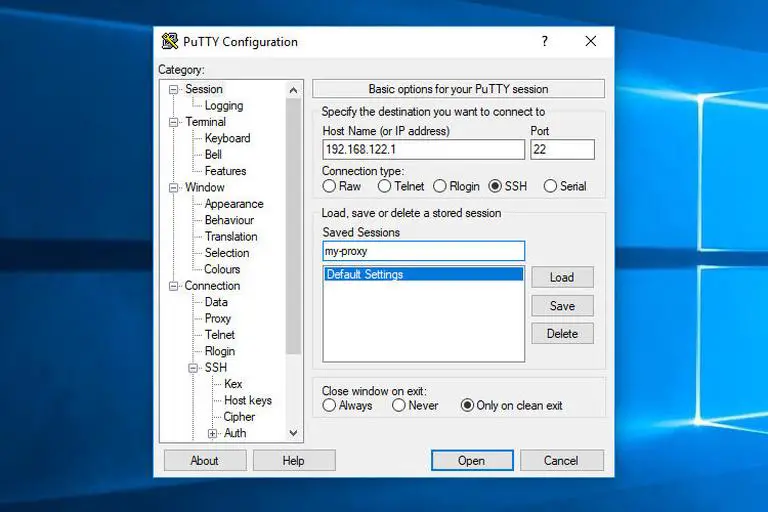Click the Host Name input field
The image size is (768, 512).
tap(423, 150)
